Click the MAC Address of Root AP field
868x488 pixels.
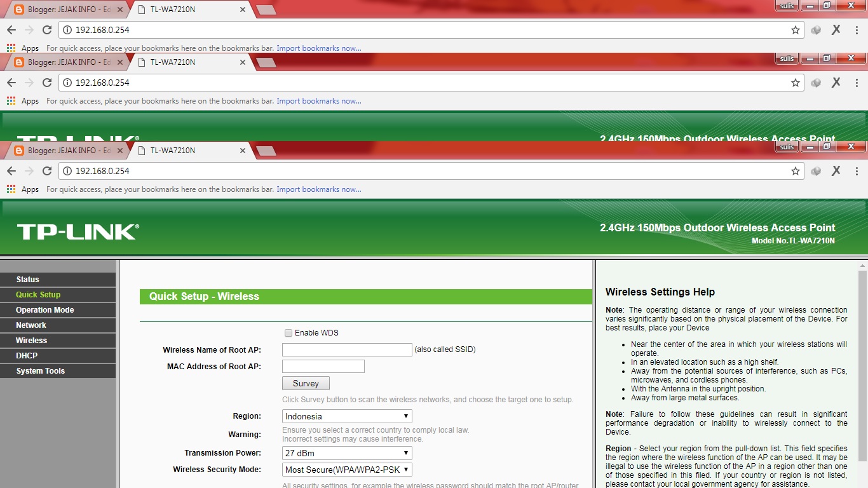(323, 366)
